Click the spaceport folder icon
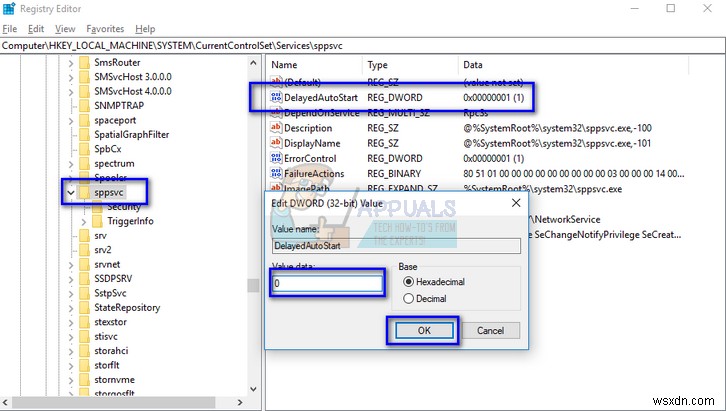The width and height of the screenshot is (726, 411). pos(85,120)
